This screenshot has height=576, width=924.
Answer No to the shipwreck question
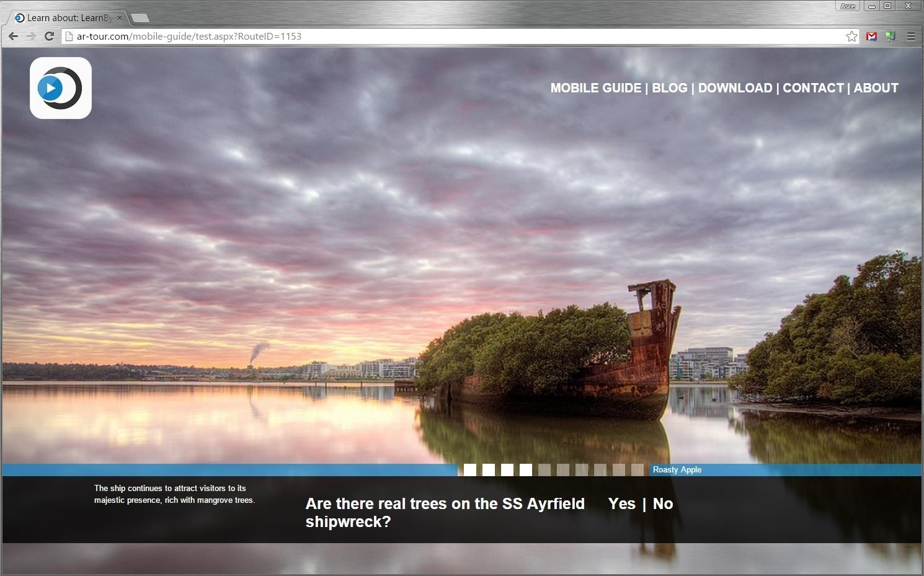coord(662,503)
